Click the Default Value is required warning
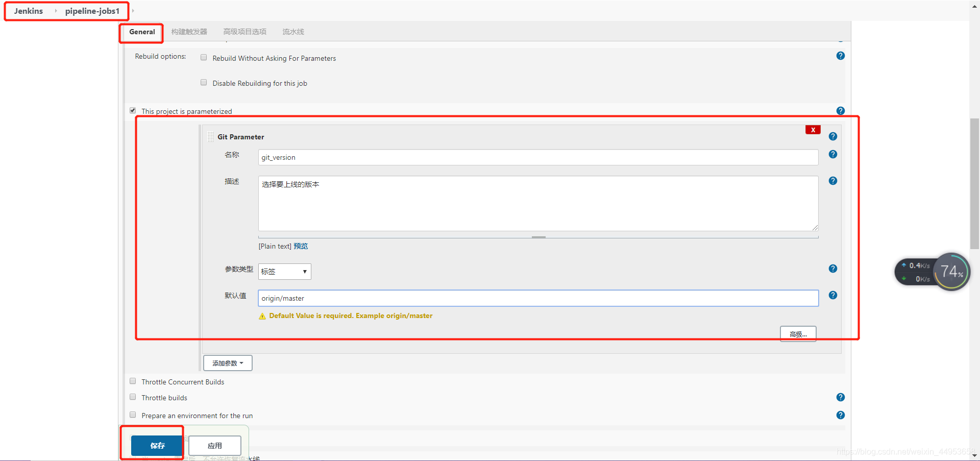Image resolution: width=980 pixels, height=461 pixels. point(351,316)
